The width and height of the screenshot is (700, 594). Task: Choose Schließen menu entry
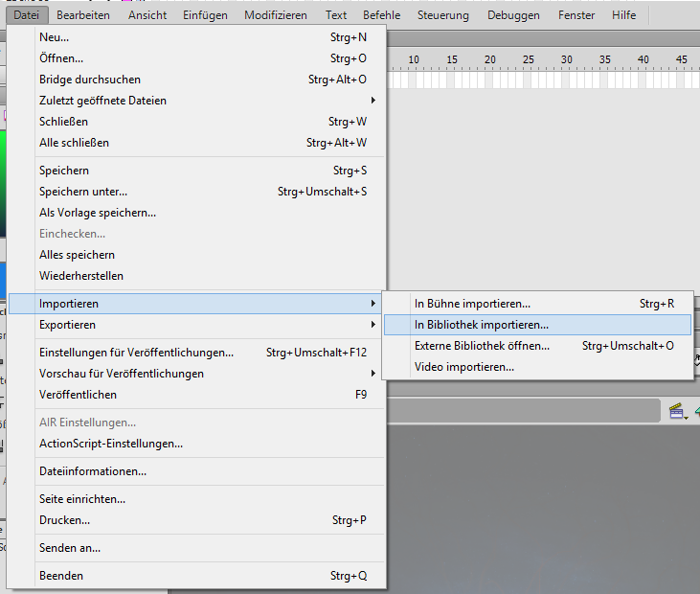[x=196, y=121]
